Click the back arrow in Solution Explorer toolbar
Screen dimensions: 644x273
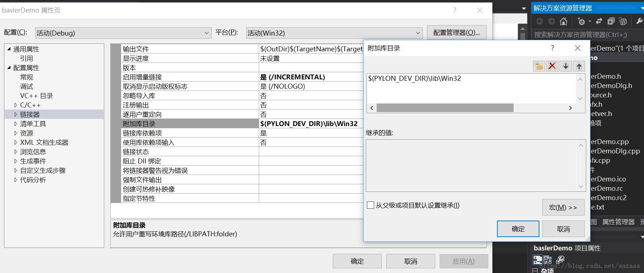click(540, 21)
